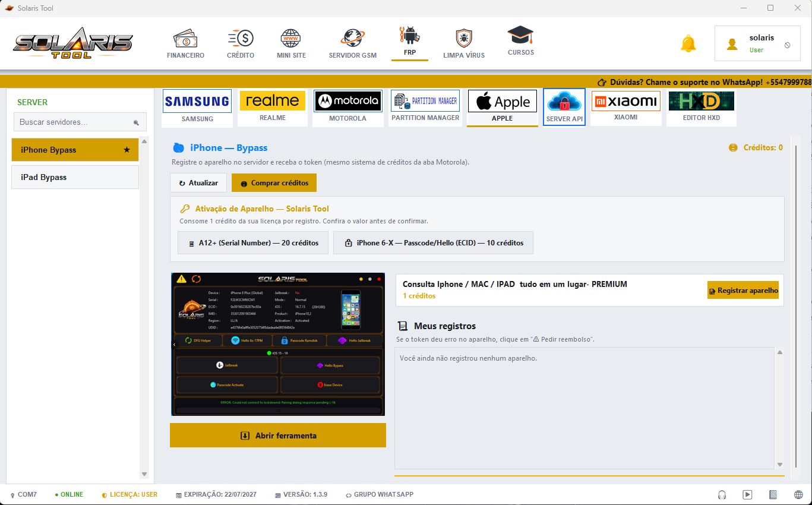Click the Solaris tool preview thumbnail
Viewport: 812px width, 505px height.
click(x=278, y=344)
